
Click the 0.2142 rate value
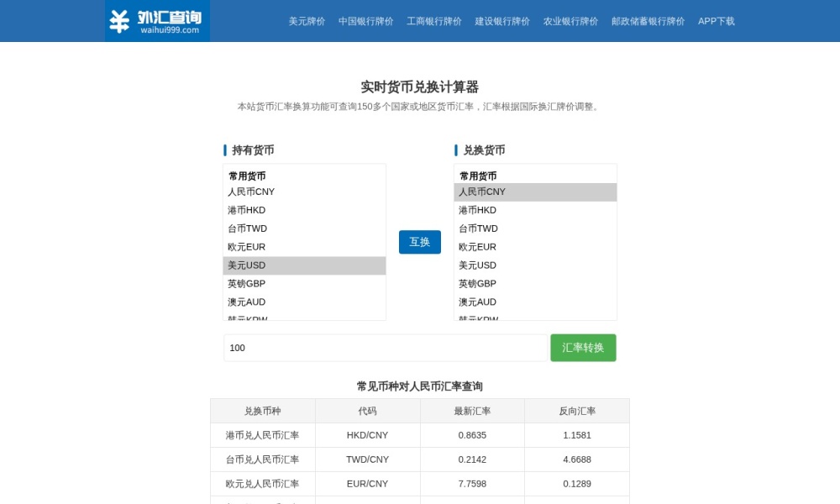pos(472,459)
